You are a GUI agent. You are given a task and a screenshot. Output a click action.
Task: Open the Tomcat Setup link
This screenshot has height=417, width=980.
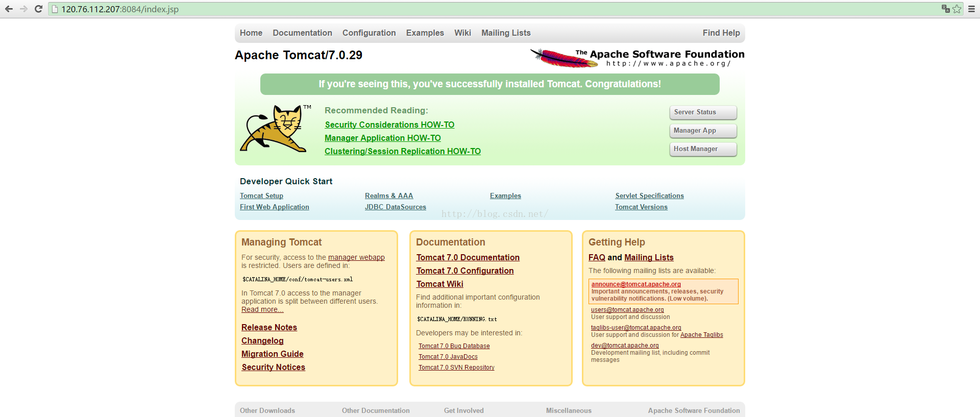[261, 195]
